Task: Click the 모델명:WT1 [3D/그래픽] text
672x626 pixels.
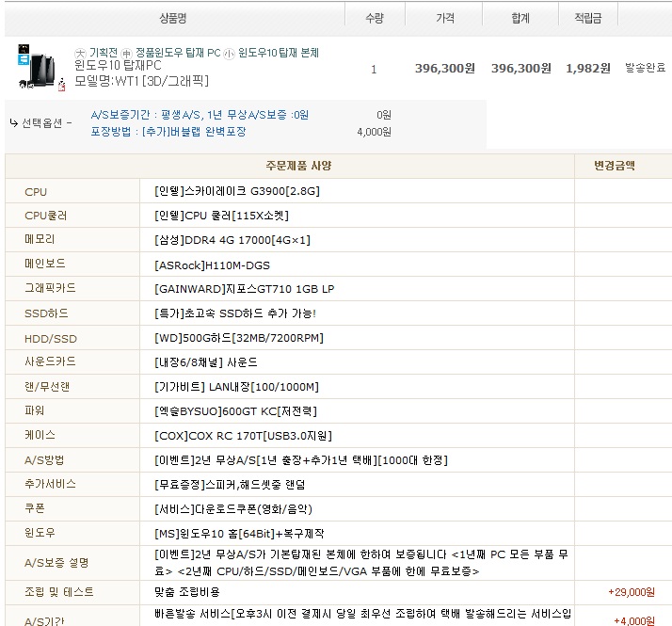Action: 142,81
